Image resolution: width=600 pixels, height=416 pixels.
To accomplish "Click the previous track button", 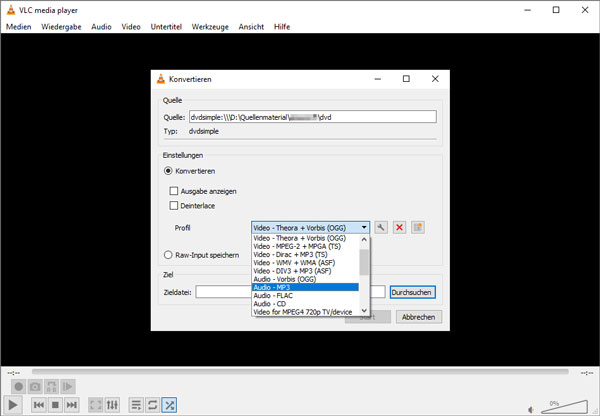I will pyautogui.click(x=39, y=405).
